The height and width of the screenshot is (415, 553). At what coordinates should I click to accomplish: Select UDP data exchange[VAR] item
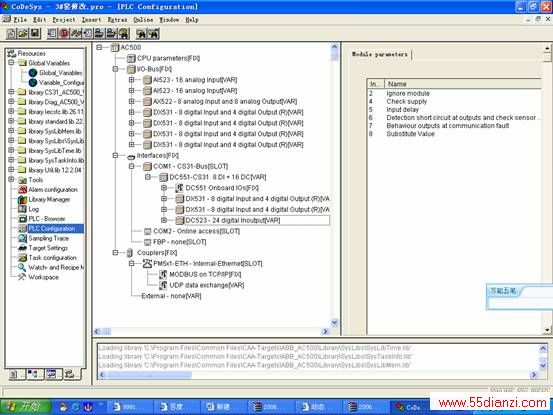tap(207, 285)
